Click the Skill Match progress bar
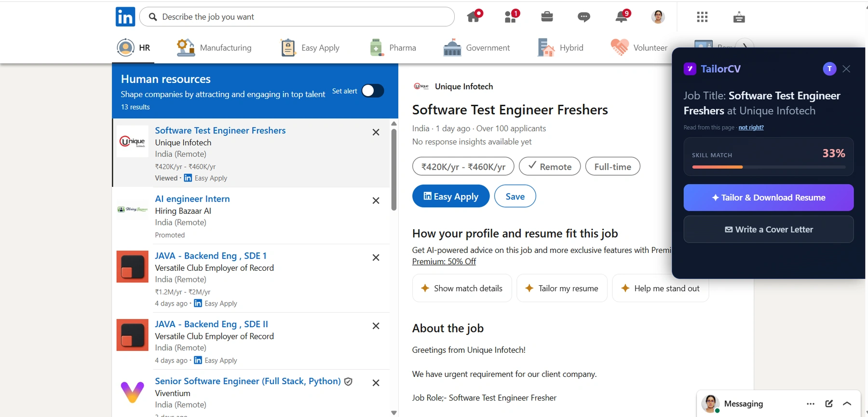This screenshot has height=417, width=868. point(769,167)
